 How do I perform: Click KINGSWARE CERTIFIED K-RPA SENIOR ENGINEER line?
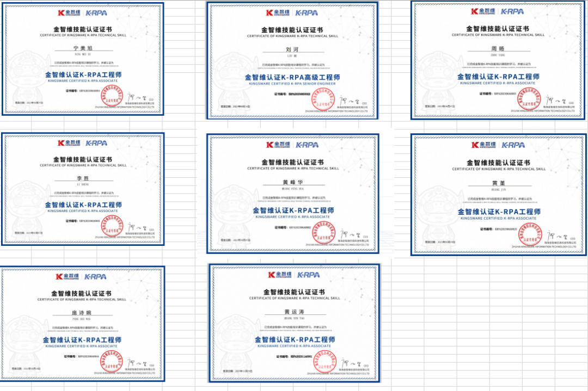coord(292,84)
